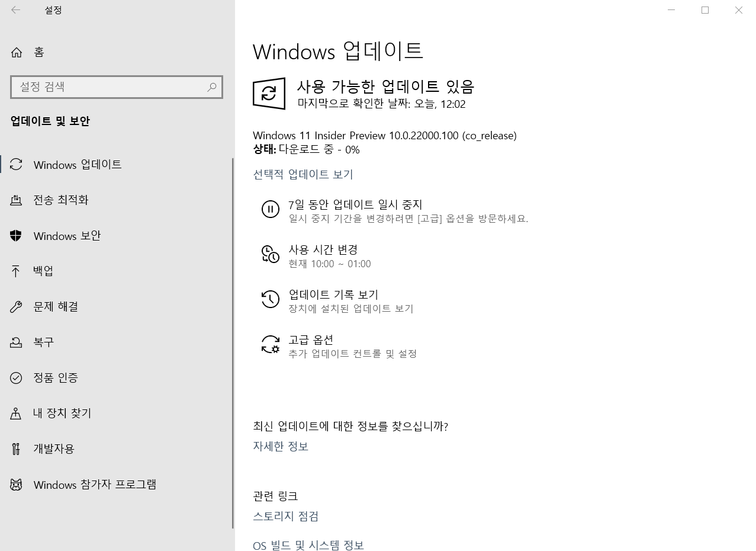This screenshot has height=551, width=756.
Task: Click the checkmark circle 정품 인증 icon
Action: coord(16,378)
